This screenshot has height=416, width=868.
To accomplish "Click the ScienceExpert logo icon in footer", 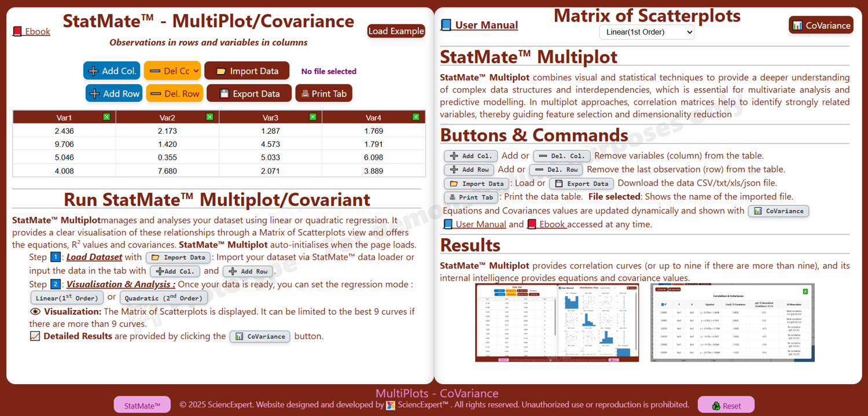I will pos(391,405).
